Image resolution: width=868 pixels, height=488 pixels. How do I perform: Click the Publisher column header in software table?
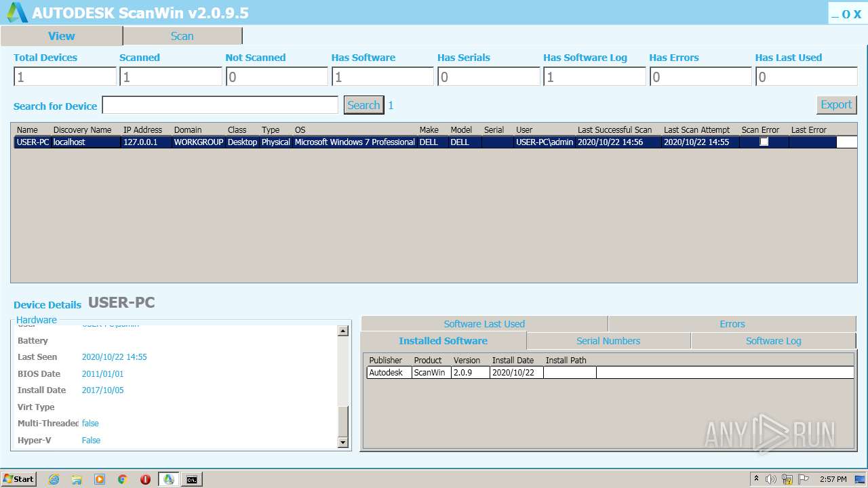pyautogui.click(x=385, y=360)
